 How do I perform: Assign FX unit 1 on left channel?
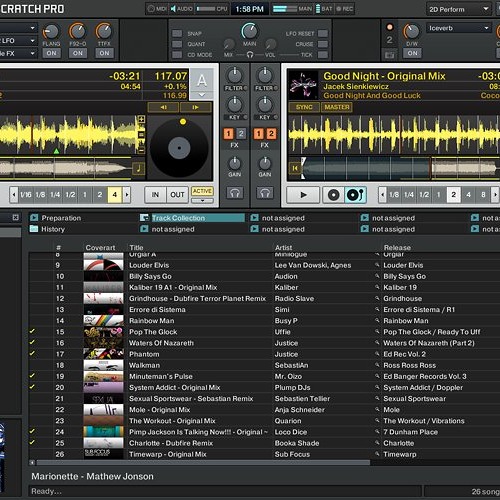228,134
